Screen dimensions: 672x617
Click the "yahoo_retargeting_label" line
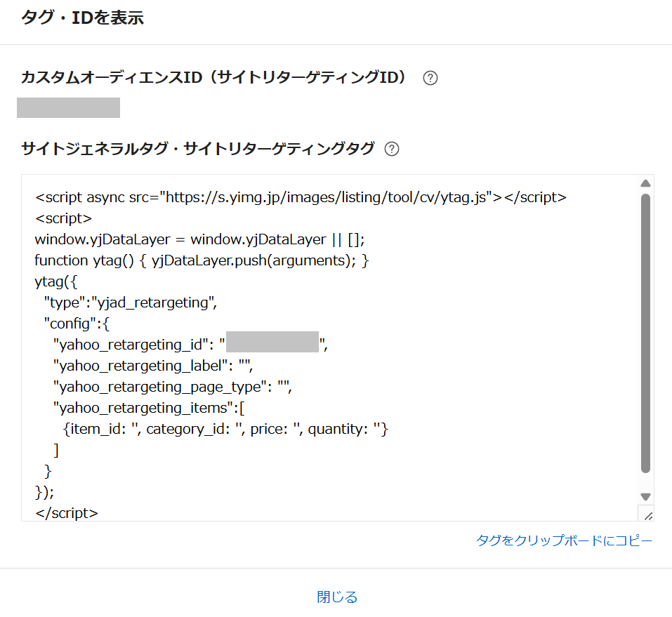point(153,366)
